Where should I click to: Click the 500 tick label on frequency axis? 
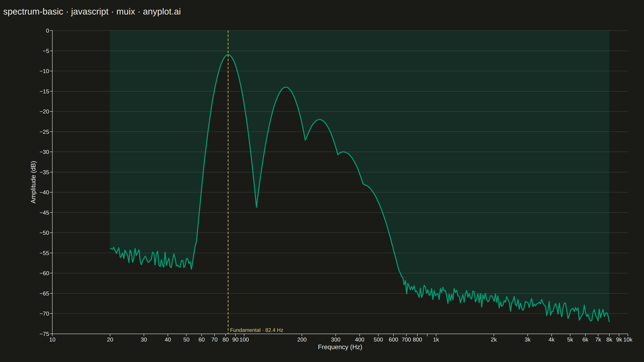coord(378,339)
